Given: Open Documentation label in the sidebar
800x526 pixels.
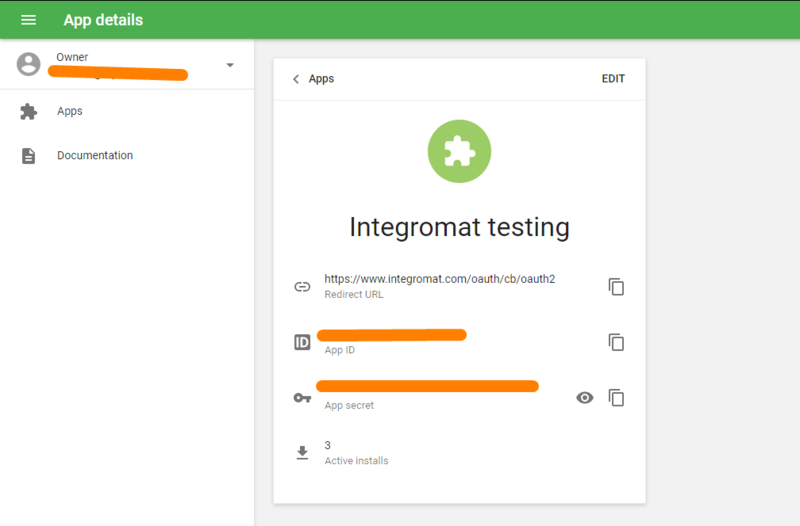Looking at the screenshot, I should pos(95,156).
